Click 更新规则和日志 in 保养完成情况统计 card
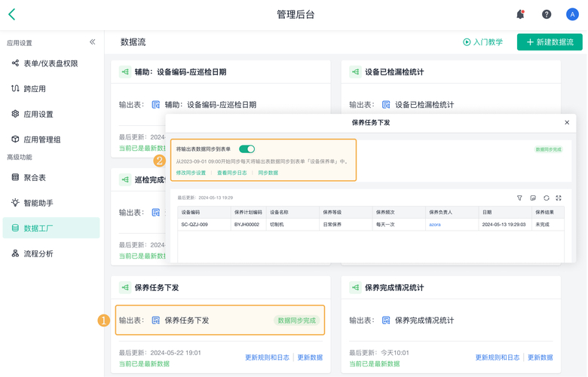588x377 pixels. [x=498, y=357]
